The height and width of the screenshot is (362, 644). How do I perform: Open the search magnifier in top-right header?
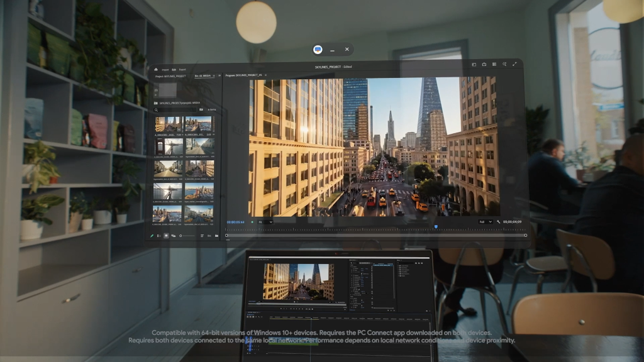click(504, 64)
